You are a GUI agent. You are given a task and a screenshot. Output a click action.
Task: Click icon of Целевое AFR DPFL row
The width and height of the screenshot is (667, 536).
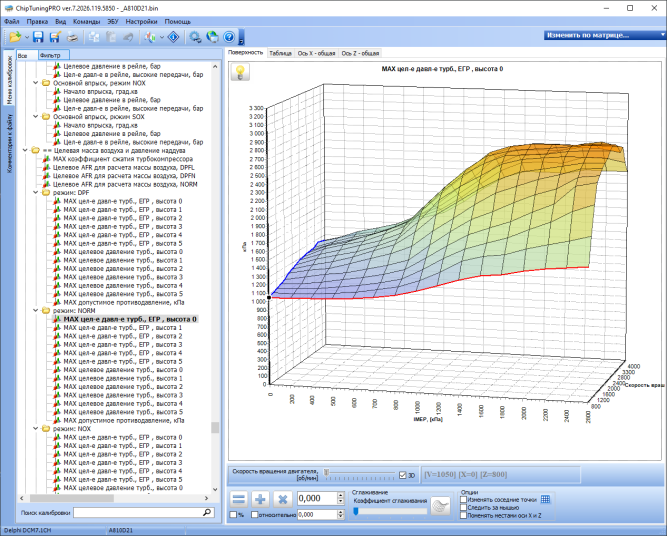coord(46,168)
